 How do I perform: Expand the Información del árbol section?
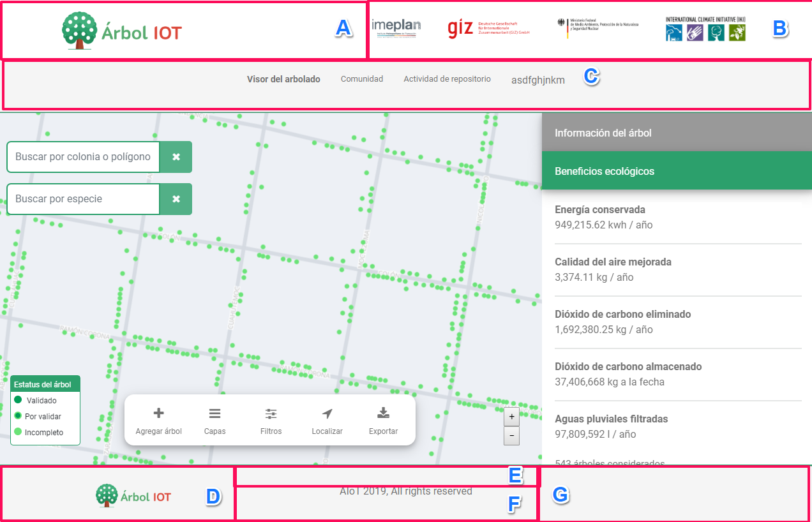(677, 133)
